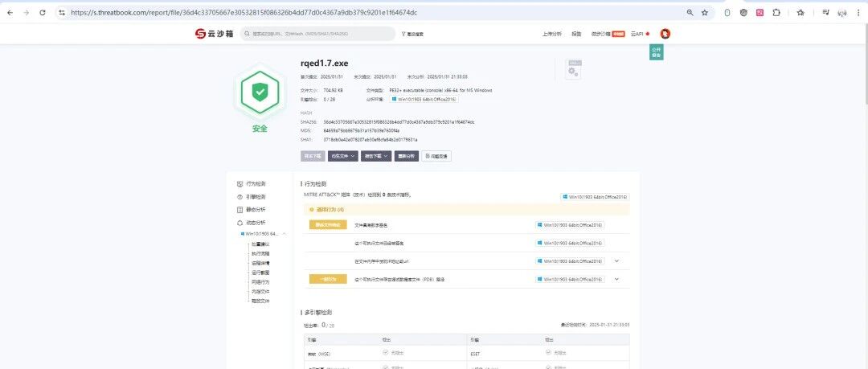Click the green shield safe verdict badge
This screenshot has width=868, height=369.
[260, 92]
